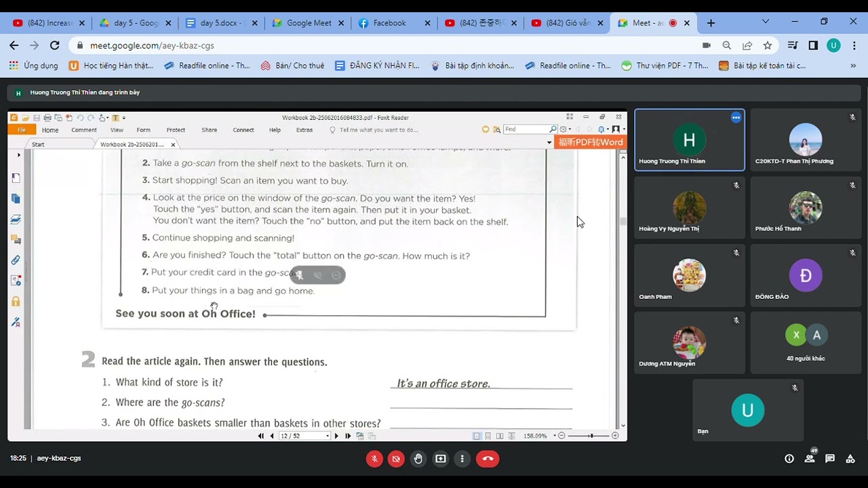This screenshot has width=868, height=488.
Task: Click the Chrome address bar URL
Action: pyautogui.click(x=153, y=45)
